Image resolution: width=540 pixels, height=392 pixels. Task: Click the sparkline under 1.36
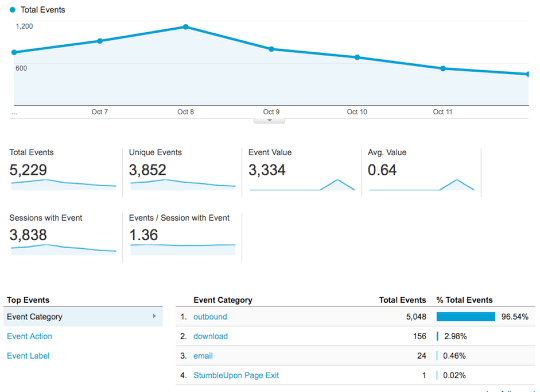pyautogui.click(x=183, y=250)
